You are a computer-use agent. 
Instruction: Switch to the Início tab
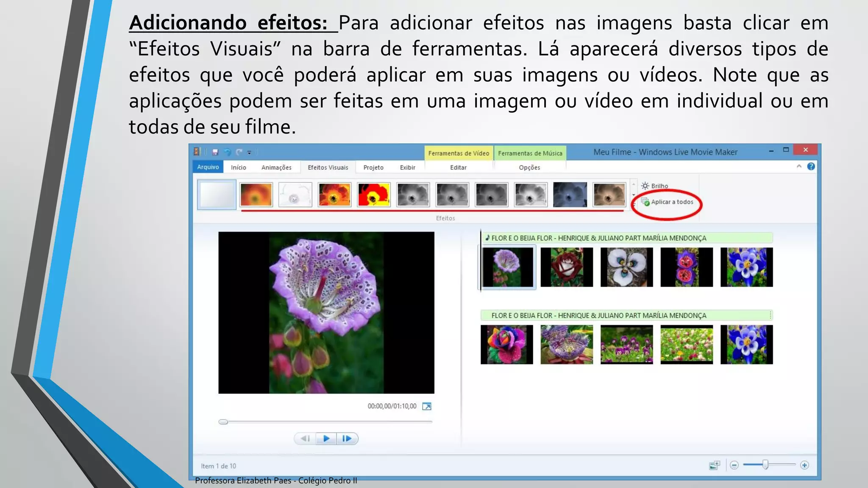click(x=238, y=167)
